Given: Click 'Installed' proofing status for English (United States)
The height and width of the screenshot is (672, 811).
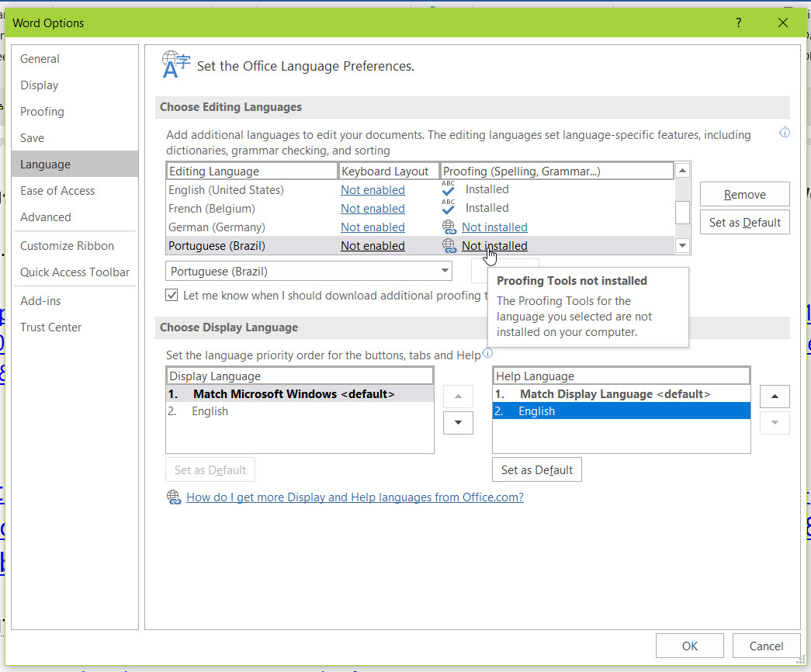Looking at the screenshot, I should coord(487,189).
